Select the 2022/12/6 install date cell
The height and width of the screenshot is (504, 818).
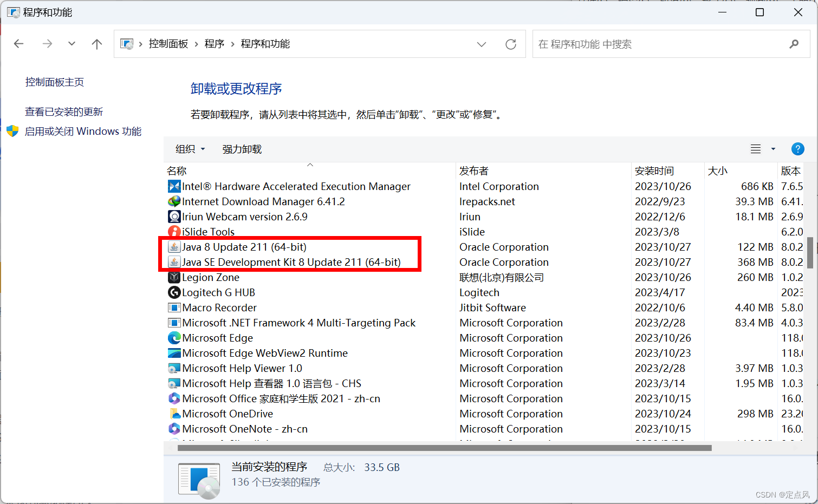660,217
